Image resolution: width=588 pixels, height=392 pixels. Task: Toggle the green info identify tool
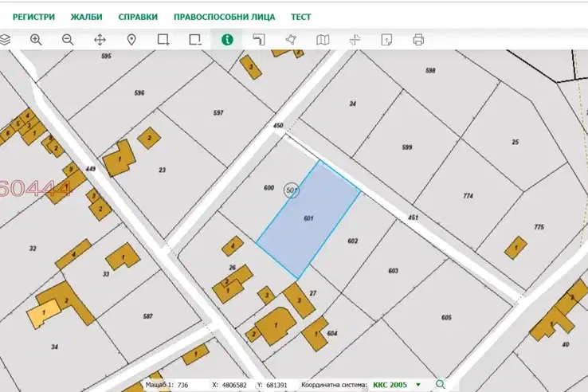227,39
